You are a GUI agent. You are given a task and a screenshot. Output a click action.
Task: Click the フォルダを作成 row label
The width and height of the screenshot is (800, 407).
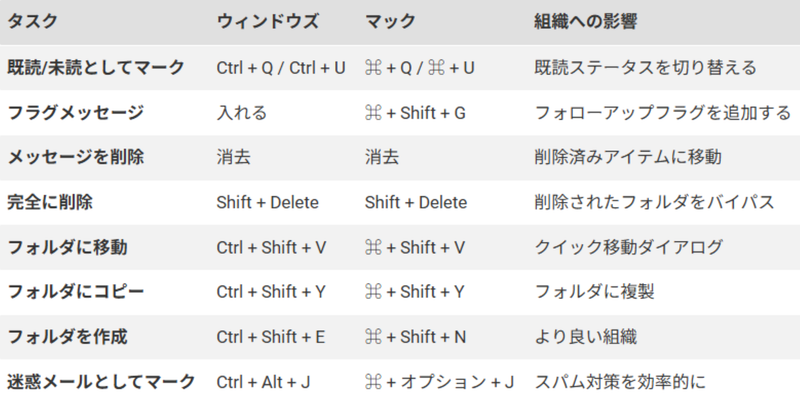pyautogui.click(x=68, y=337)
